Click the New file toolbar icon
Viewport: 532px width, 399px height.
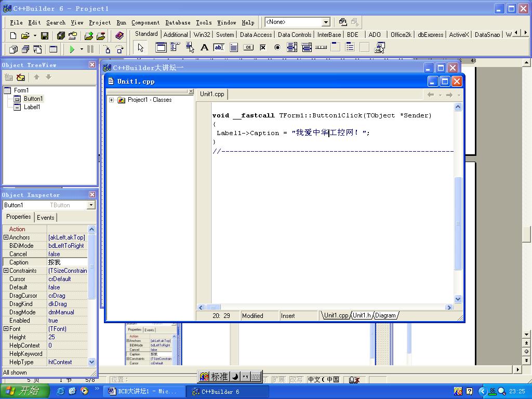point(13,35)
